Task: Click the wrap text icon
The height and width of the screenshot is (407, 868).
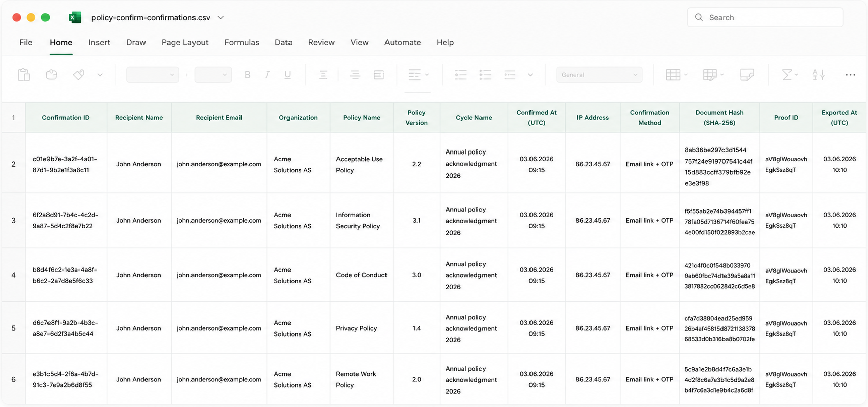Action: (x=379, y=75)
